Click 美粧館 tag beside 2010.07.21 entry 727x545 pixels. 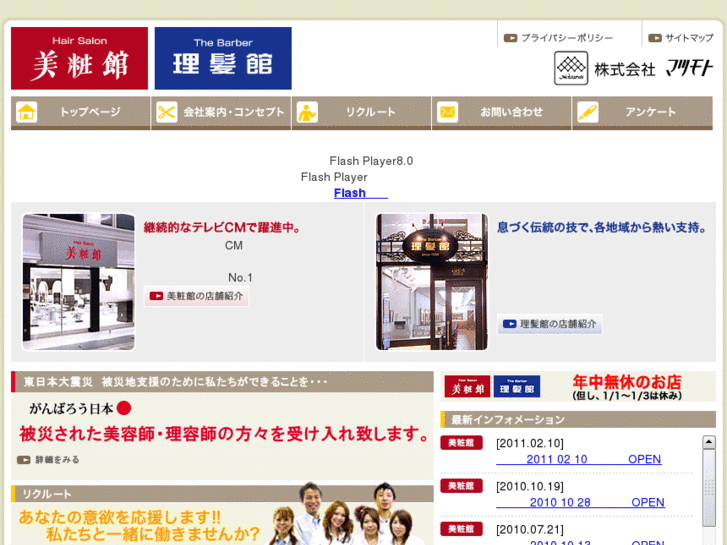tap(461, 529)
